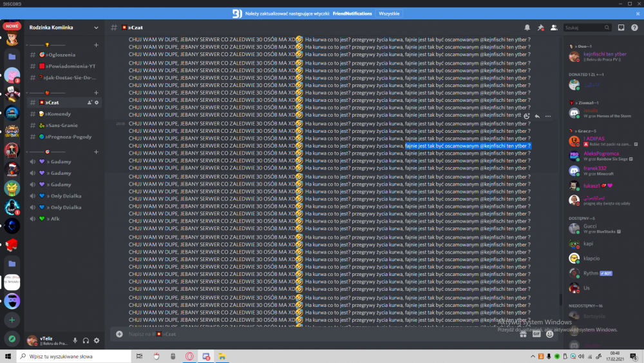Image resolution: width=644 pixels, height=363 pixels.
Task: Toggle microphone mute in user panel
Action: pos(75,340)
